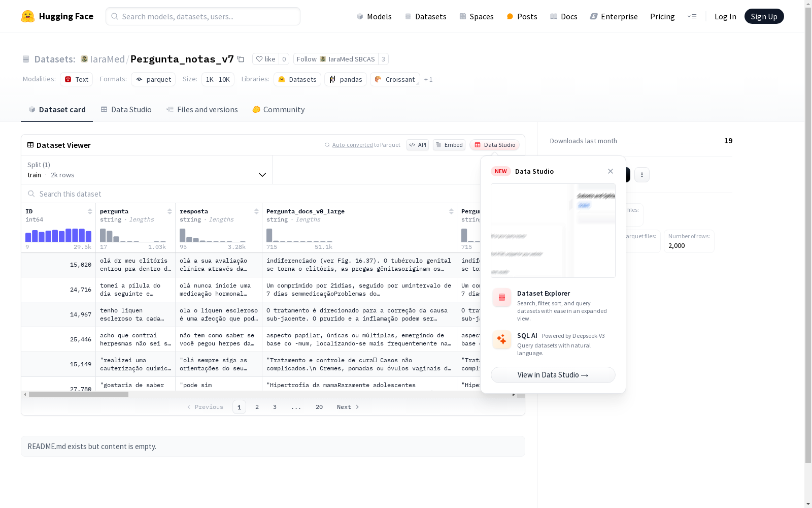Screen dimensions: 812x508
Task: Click the Embed button
Action: (449, 145)
